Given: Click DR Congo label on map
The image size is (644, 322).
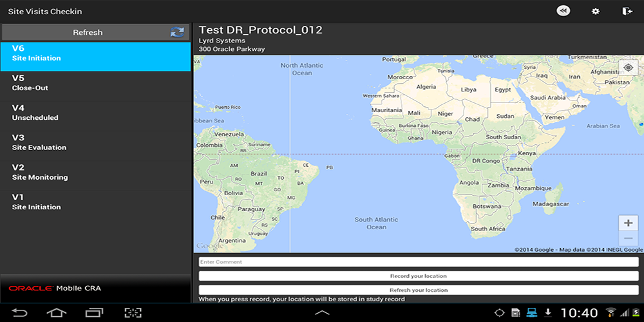Looking at the screenshot, I should point(486,161).
